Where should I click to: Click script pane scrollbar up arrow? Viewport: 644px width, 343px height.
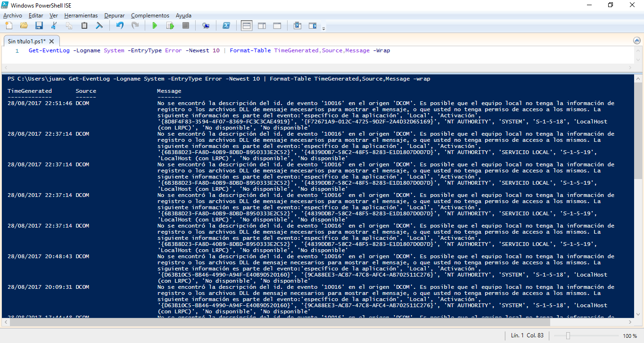pos(638,50)
